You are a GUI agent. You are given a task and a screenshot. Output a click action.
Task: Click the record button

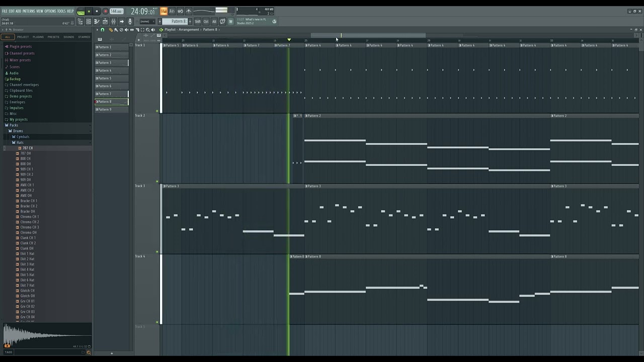[x=106, y=11]
